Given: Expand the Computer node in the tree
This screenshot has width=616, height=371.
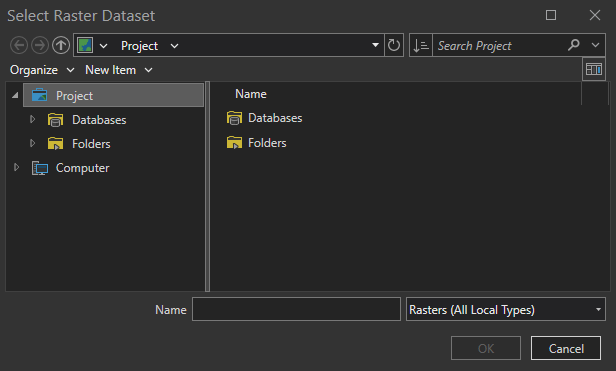Looking at the screenshot, I should tap(16, 167).
